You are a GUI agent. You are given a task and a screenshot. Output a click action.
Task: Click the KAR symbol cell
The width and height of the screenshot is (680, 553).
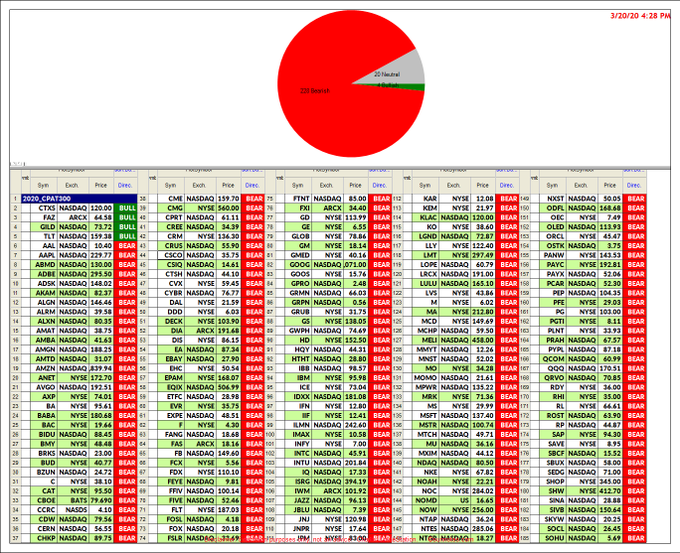coord(425,199)
